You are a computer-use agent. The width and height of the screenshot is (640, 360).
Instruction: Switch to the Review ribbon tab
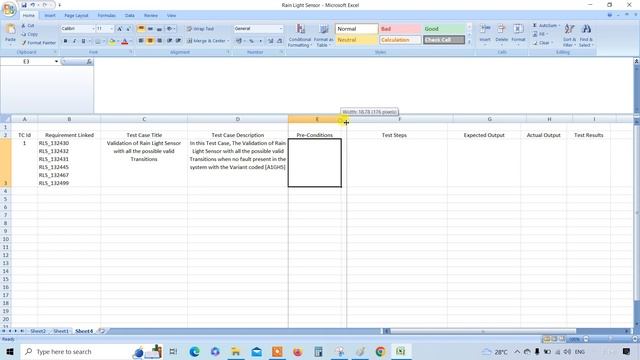(151, 16)
